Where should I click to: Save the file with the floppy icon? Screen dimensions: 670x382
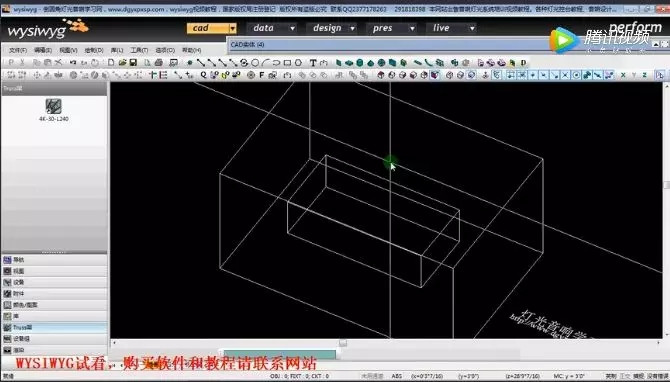pyautogui.click(x=133, y=63)
